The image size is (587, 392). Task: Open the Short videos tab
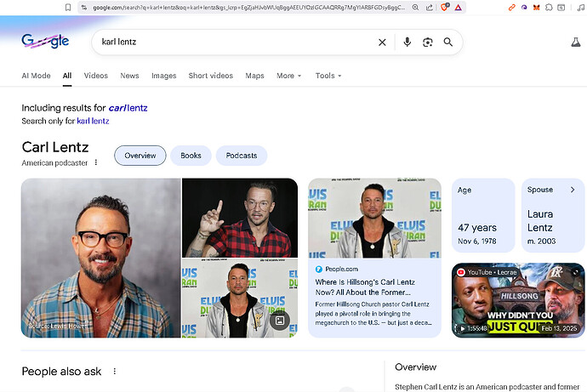click(x=211, y=76)
